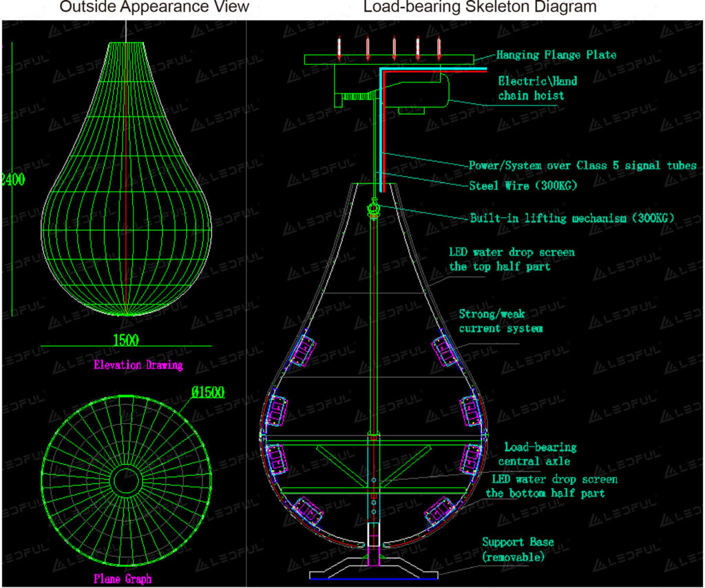Viewport: 705px width, 588px height.
Task: Click the "Elevation Drawing" caption
Action: click(138, 365)
